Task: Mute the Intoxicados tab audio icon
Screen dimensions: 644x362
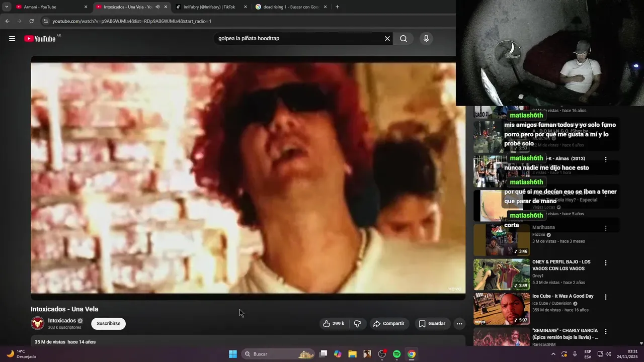Action: (157, 7)
